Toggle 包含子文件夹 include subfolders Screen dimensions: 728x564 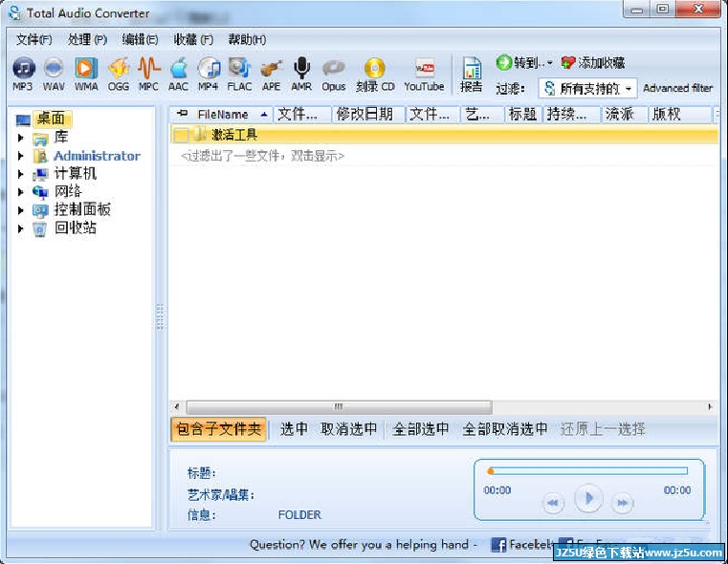pyautogui.click(x=219, y=429)
